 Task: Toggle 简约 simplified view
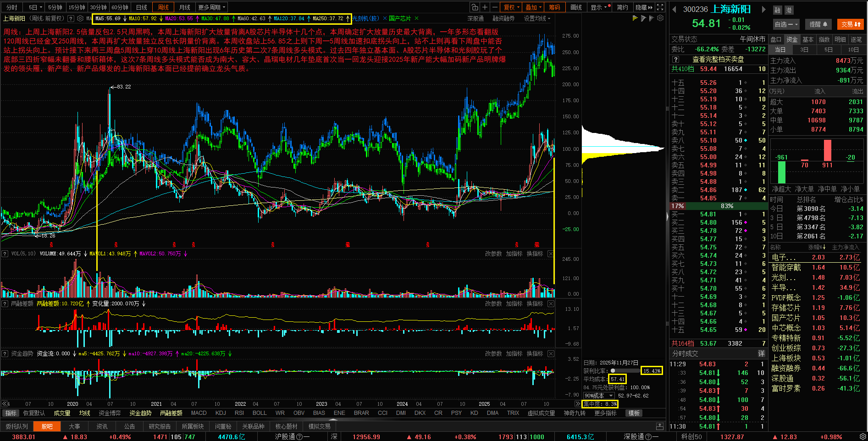click(622, 7)
